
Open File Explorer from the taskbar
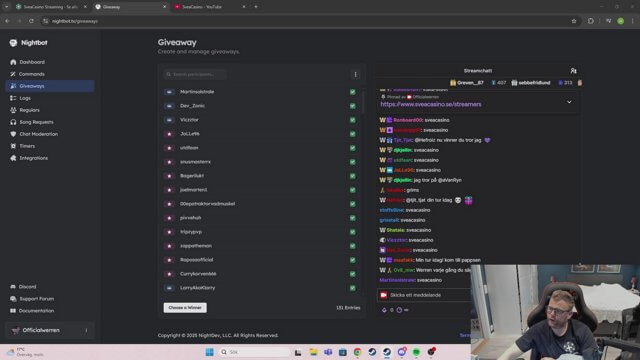313,352
